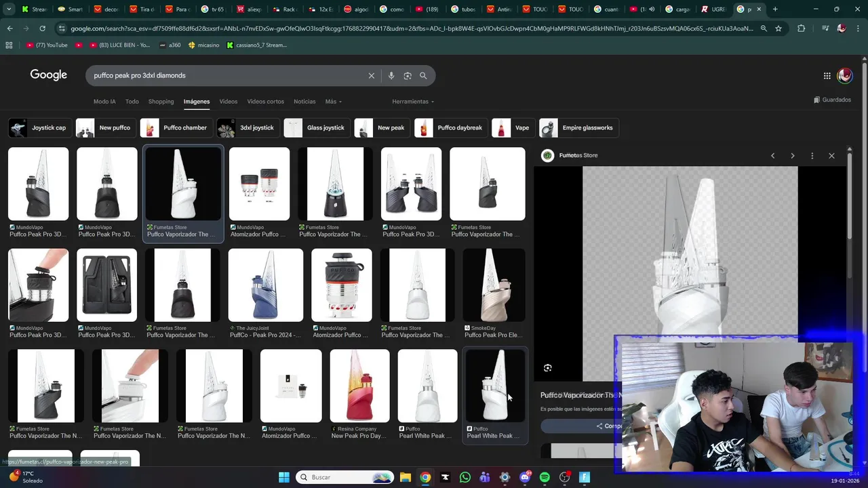Filter by the Glass joystick chip
Viewport: 868px width, 488px height.
tap(316, 128)
